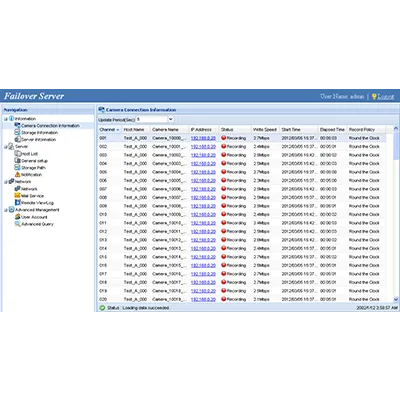The height and width of the screenshot is (400, 400).
Task: Sort by Status column header
Action: 235,129
